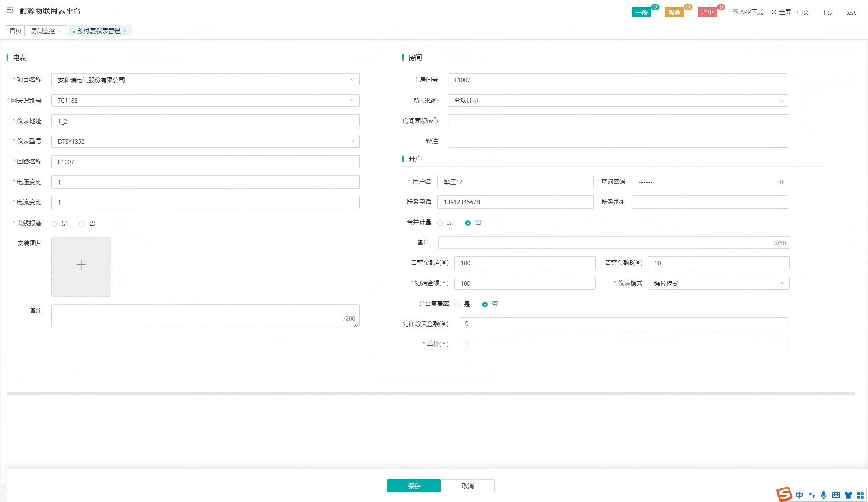Open the 项目名称 dropdown

pyautogui.click(x=205, y=80)
